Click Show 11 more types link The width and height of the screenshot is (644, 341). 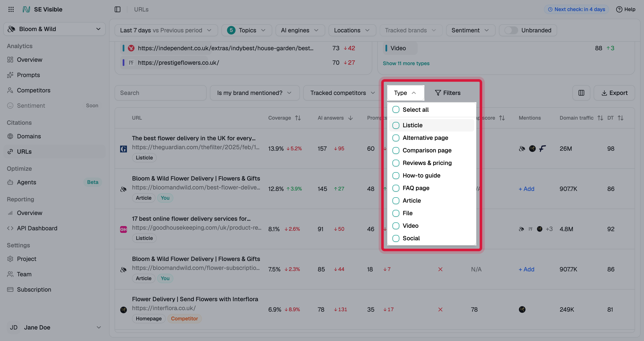coord(406,63)
